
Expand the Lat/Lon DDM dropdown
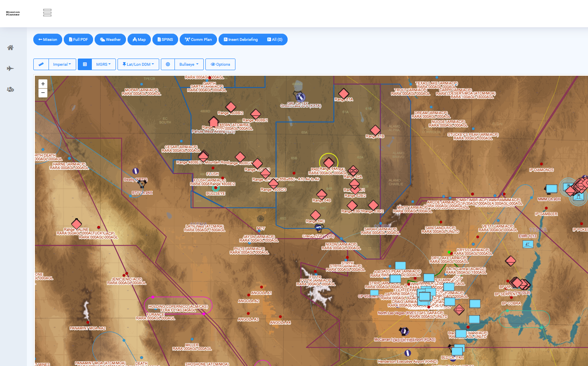point(138,64)
